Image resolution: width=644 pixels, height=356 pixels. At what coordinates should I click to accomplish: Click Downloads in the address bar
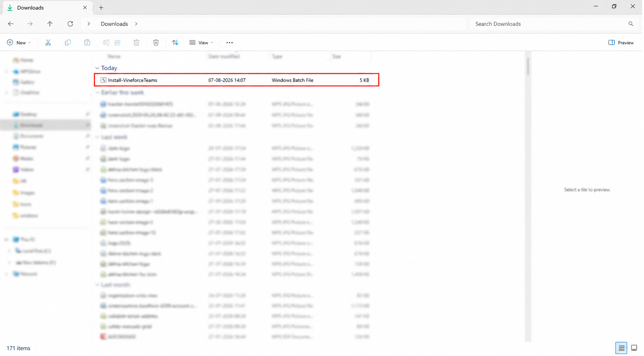[x=114, y=24]
